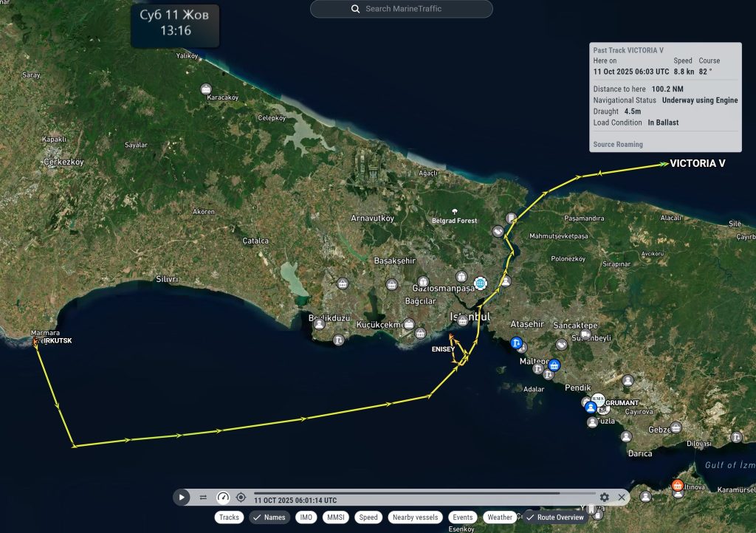Disable the Route Overview option

coord(554,517)
